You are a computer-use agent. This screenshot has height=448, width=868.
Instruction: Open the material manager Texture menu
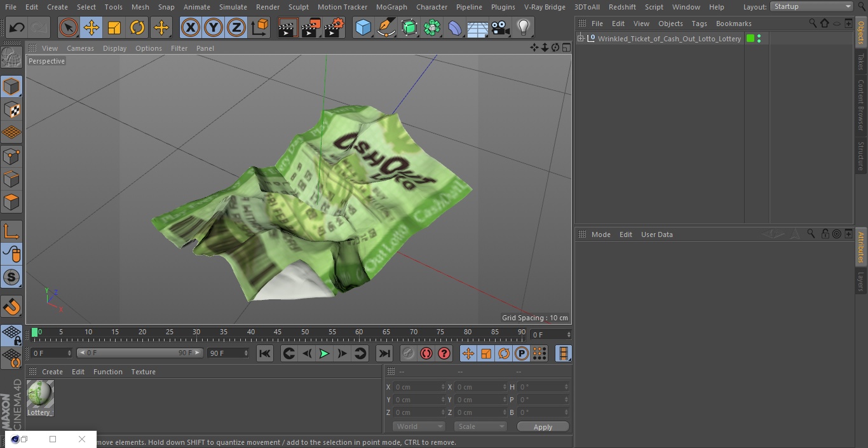pos(143,372)
